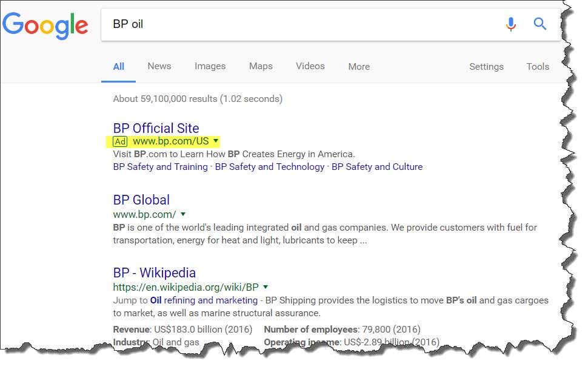Click the green URL text www.bp.com/US
Screen dimensions: 588x369
170,141
